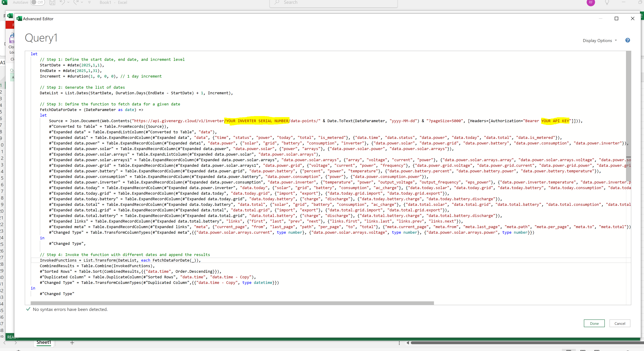644x351 pixels.
Task: Minimize the Excel window
Action: 623,2
